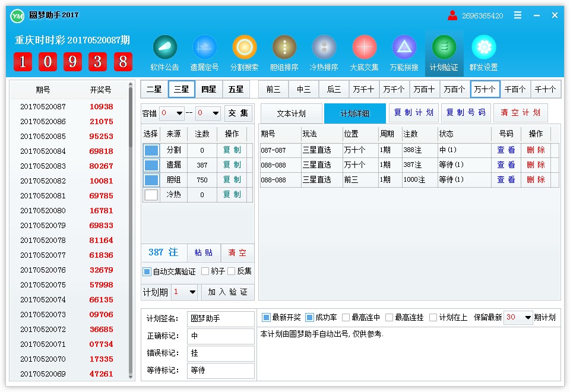
Task: Enable the 豹子 checkbox
Action: (205, 271)
